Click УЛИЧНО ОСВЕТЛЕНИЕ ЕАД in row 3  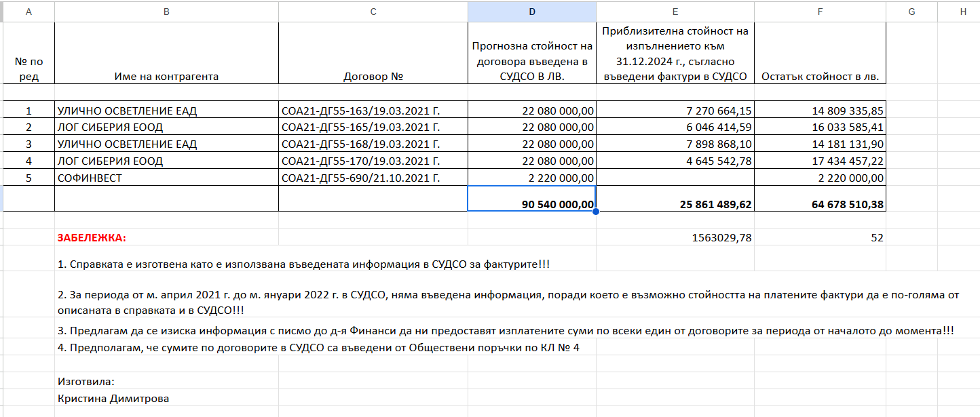coord(167,144)
